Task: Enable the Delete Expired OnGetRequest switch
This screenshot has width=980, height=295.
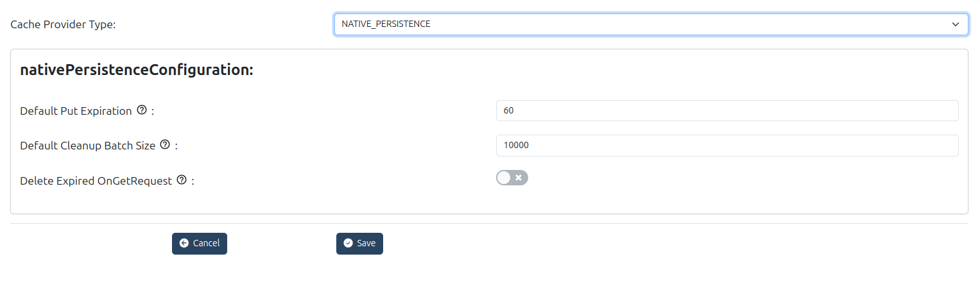Action: point(511,178)
